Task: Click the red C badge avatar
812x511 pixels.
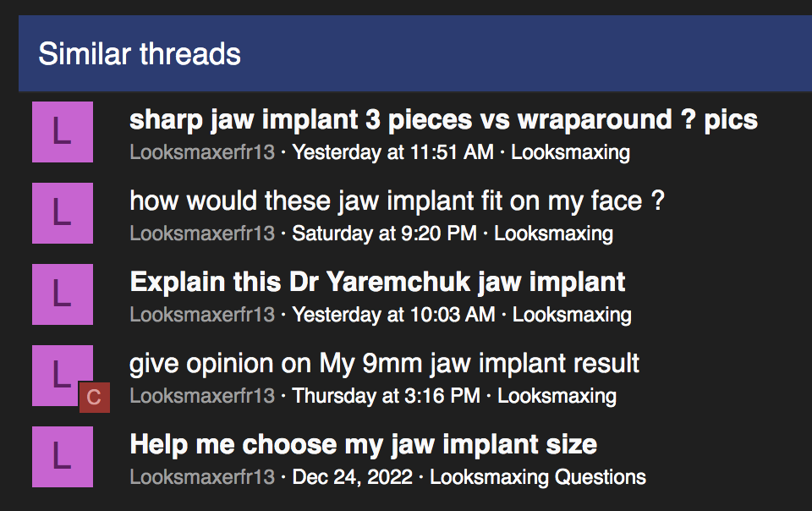Action: click(x=94, y=398)
